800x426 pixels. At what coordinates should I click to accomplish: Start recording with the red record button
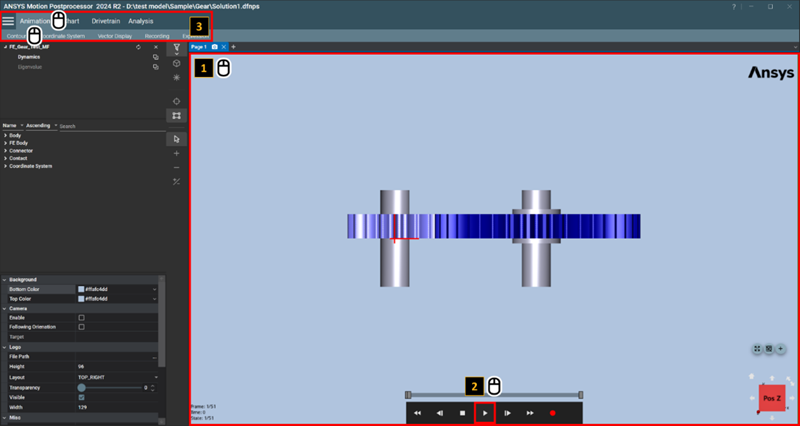coord(553,413)
